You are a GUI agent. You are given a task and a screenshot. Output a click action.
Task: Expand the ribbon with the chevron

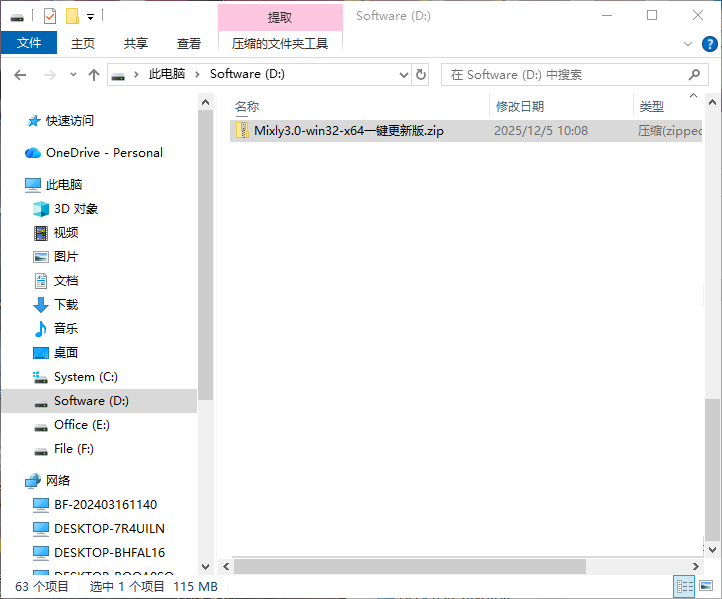point(688,44)
